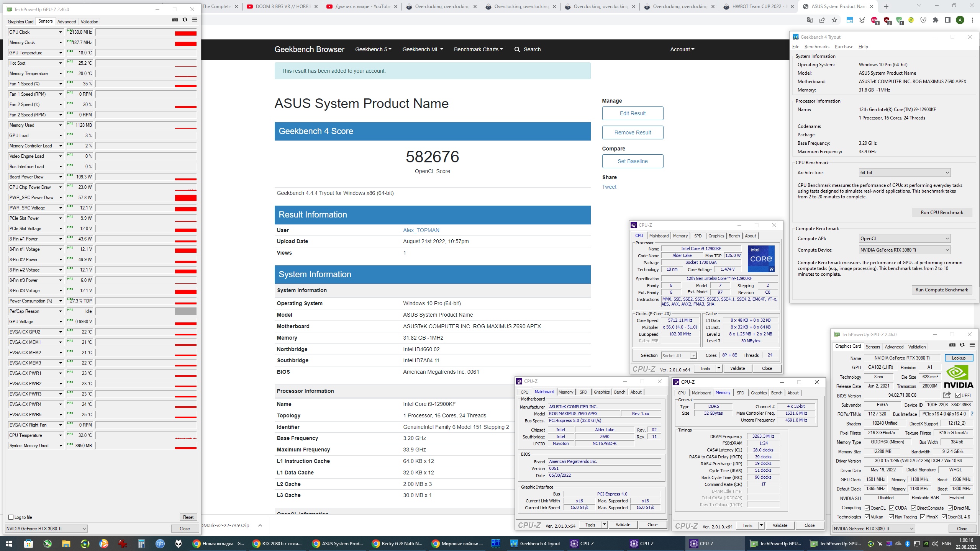Open File Explorer from taskbar
The image size is (980, 551).
click(x=66, y=544)
